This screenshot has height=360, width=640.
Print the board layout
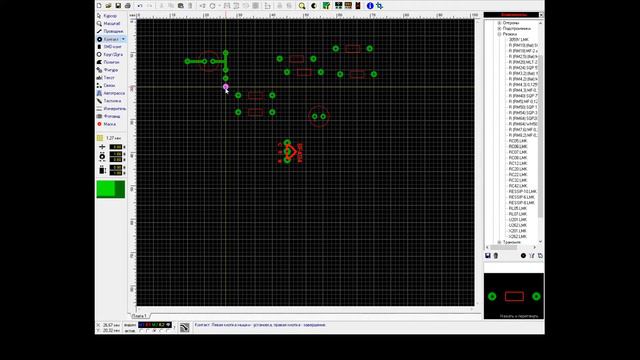click(x=128, y=6)
